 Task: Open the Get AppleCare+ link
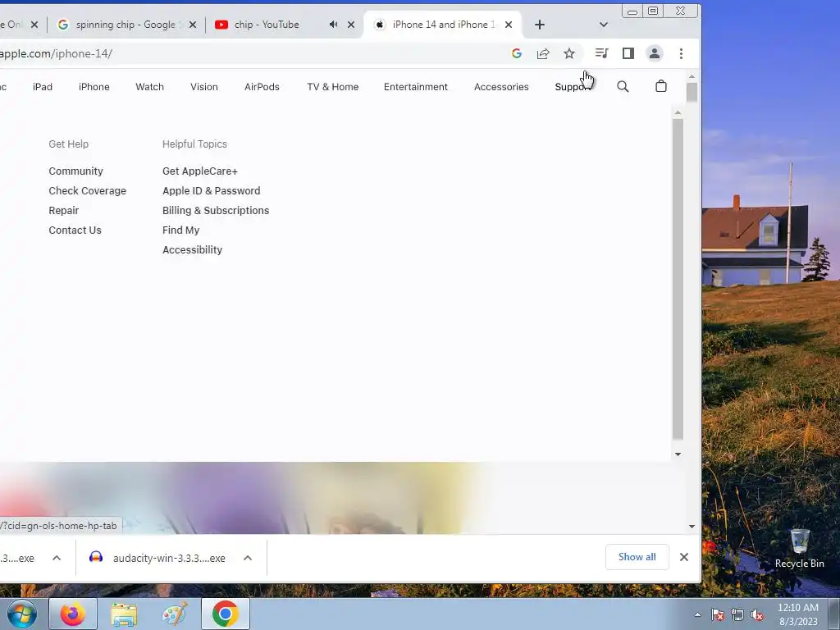tap(200, 171)
